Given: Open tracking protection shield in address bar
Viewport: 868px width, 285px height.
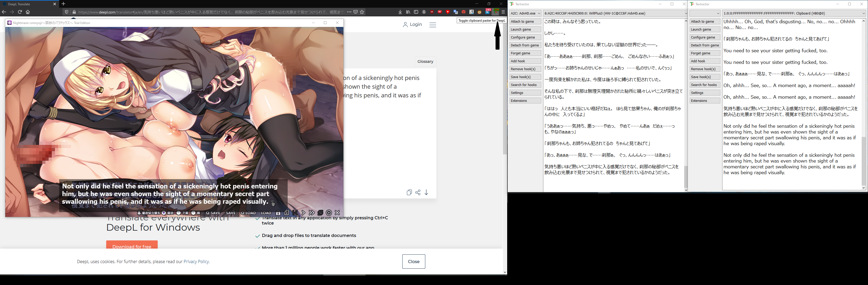Looking at the screenshot, I should [x=67, y=12].
